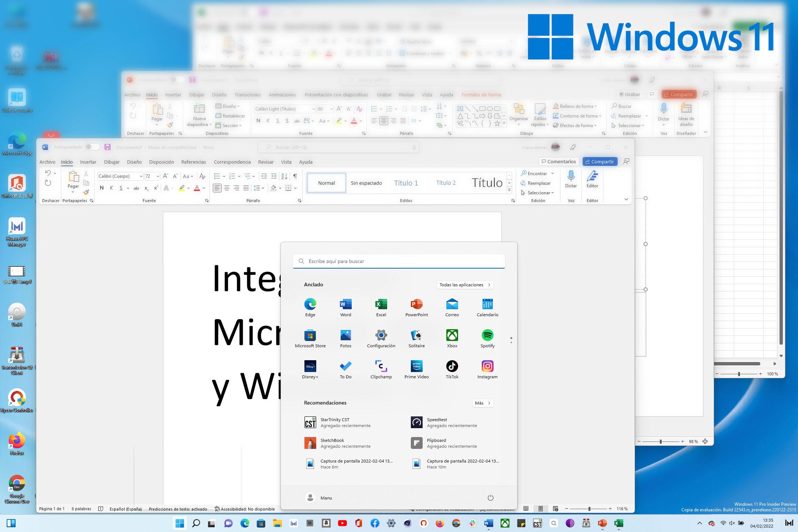The image size is (798, 532).
Task: Expand the Word styles gallery
Action: click(509, 191)
